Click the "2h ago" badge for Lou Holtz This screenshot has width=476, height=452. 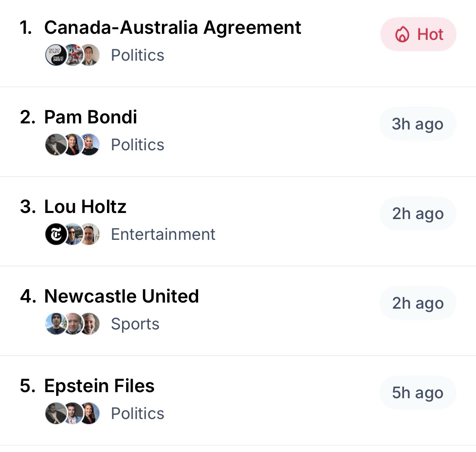click(417, 214)
